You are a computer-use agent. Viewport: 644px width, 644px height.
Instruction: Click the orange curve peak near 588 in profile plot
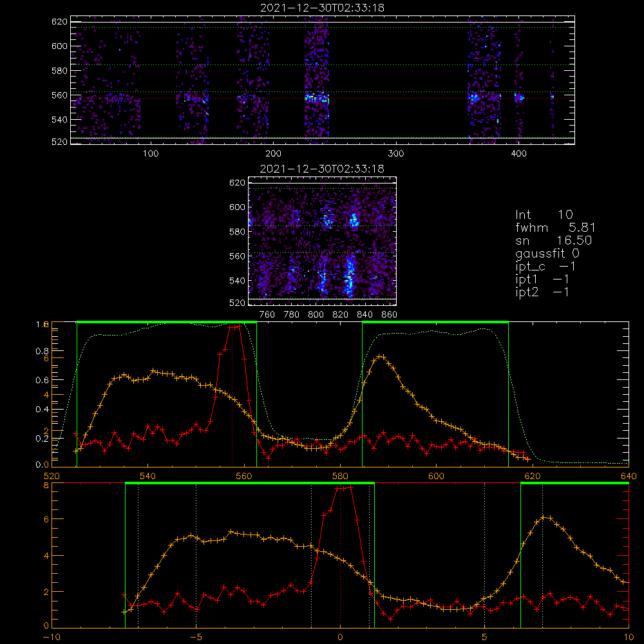381,357
